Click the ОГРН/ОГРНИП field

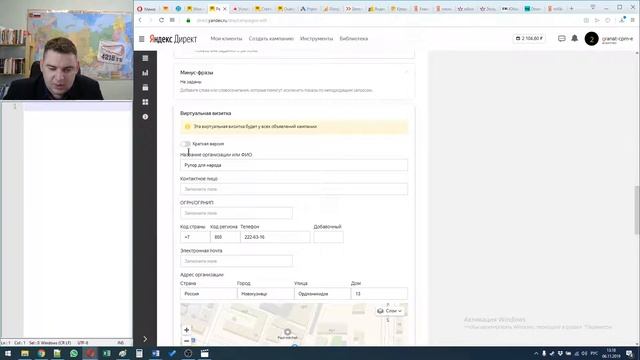tap(236, 213)
